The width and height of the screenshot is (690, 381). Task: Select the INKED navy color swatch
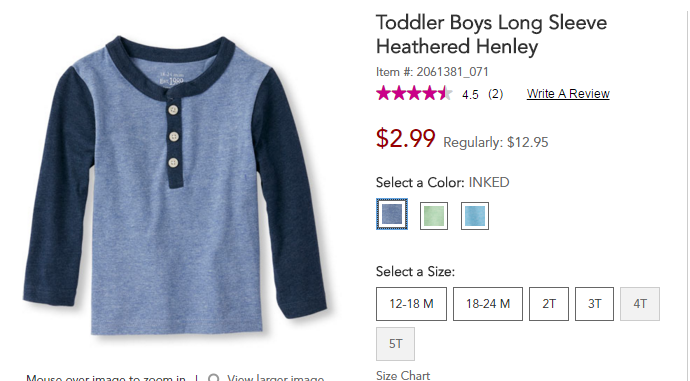pos(392,214)
